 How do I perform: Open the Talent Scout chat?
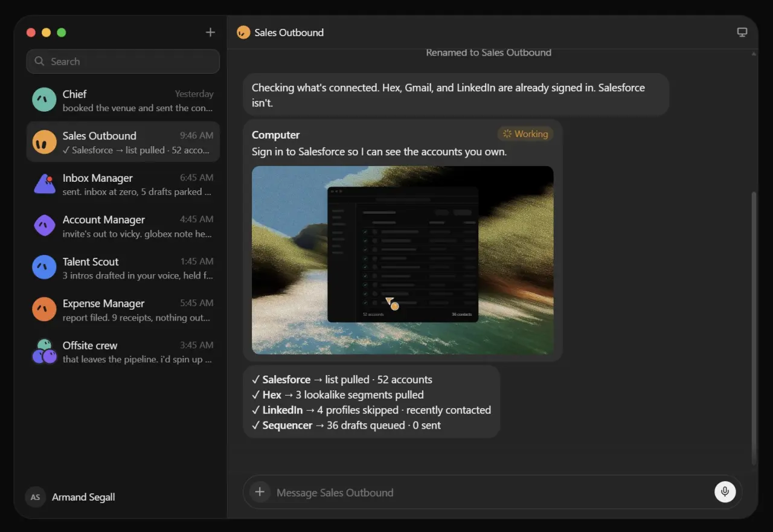123,268
